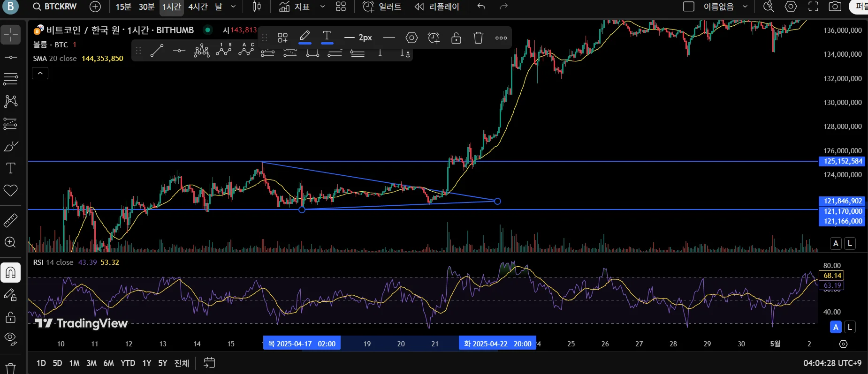Open indicator templates grid icon
This screenshot has height=374, width=868.
click(341, 7)
